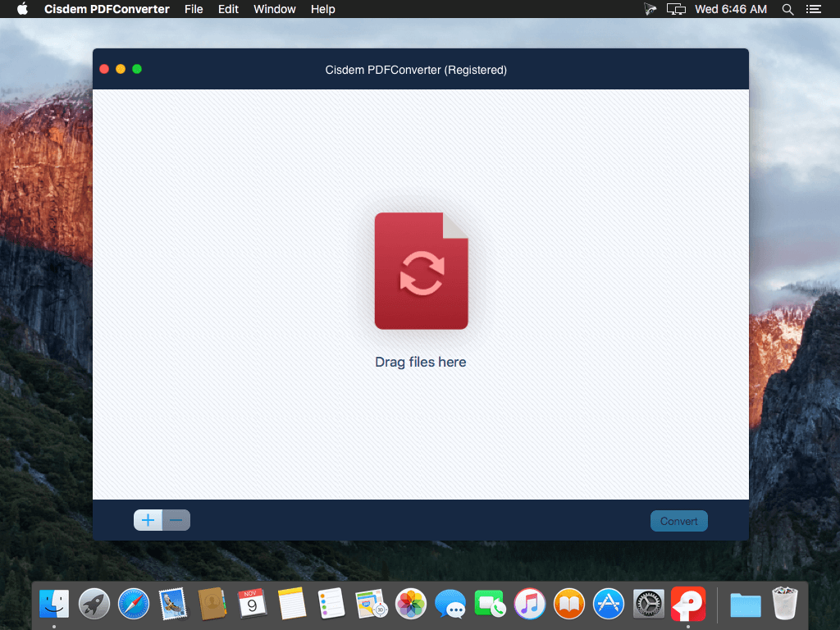Click the Cisdem PDFConverter (Registered) window title

[x=416, y=70]
